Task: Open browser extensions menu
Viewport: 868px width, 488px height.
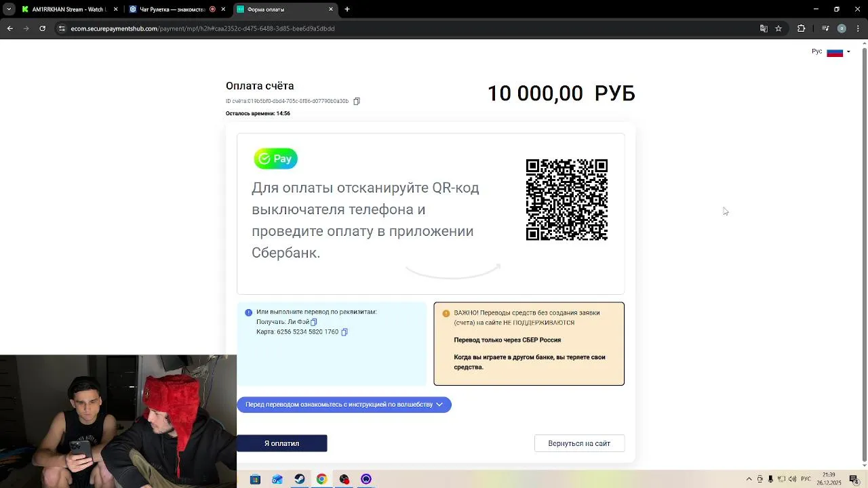Action: [801, 28]
